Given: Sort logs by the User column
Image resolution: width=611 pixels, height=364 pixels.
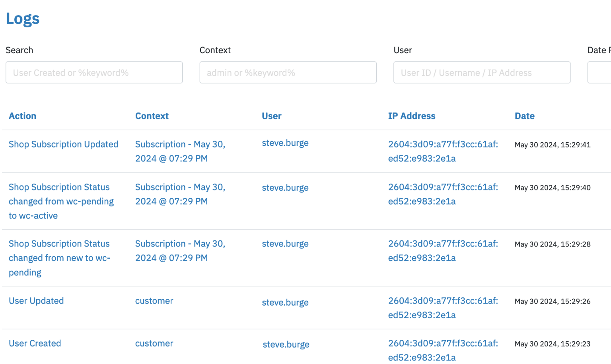Looking at the screenshot, I should click(272, 116).
